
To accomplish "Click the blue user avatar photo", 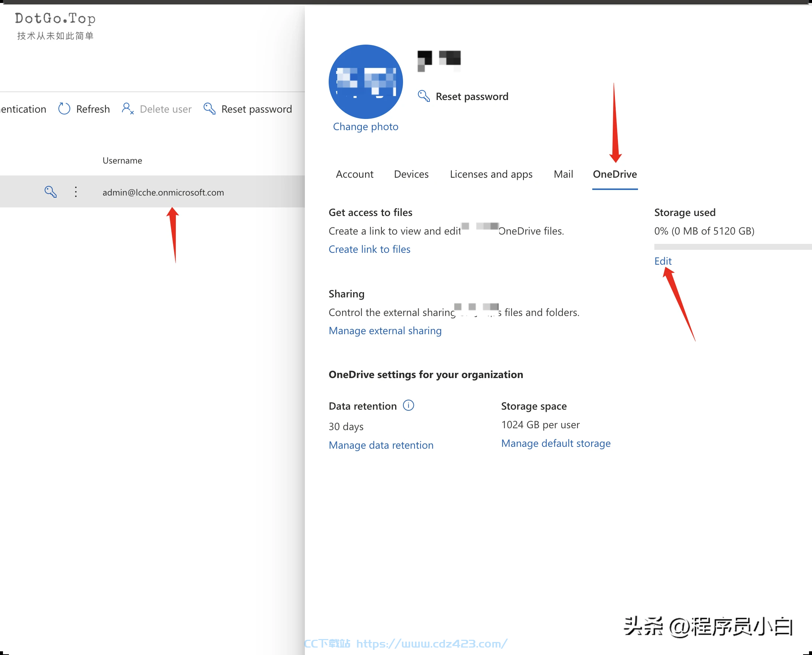I will pos(365,81).
